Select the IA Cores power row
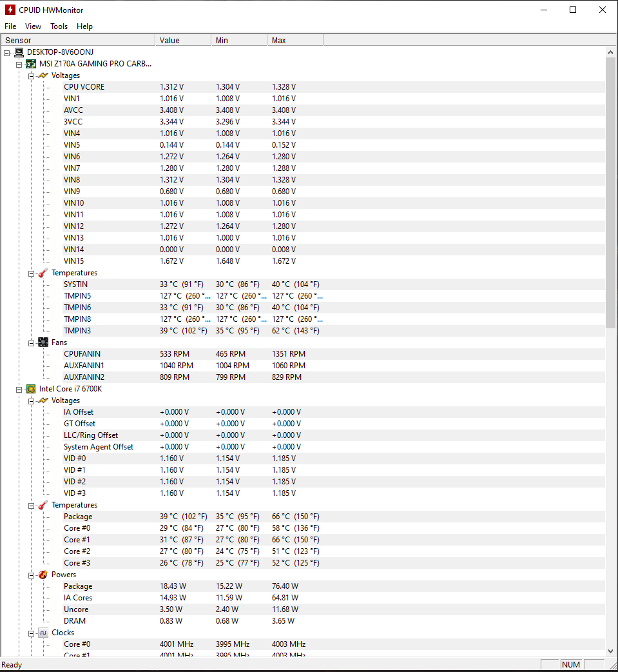 334,597
